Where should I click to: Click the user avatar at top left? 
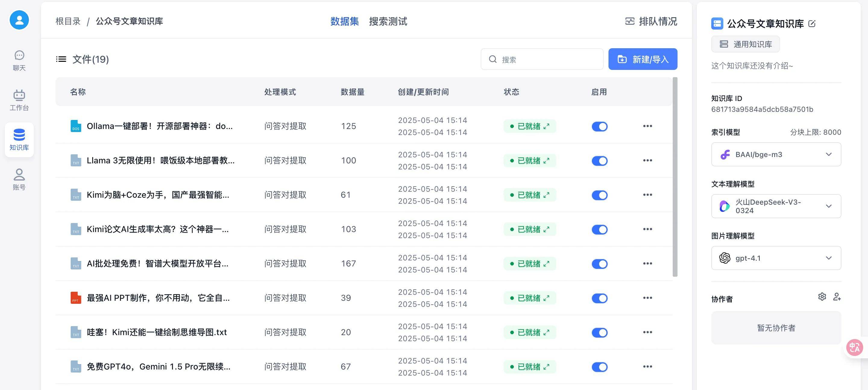19,20
